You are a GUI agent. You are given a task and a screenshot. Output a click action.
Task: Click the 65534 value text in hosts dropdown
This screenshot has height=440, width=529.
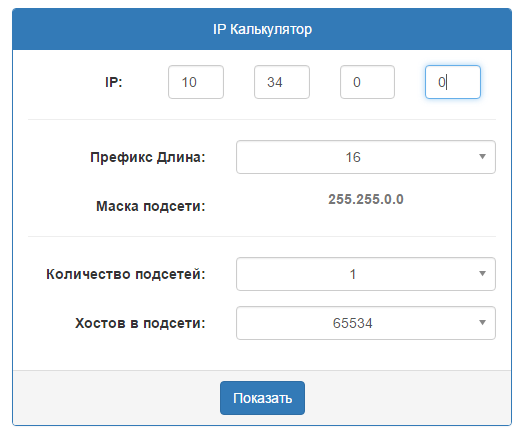coord(353,323)
